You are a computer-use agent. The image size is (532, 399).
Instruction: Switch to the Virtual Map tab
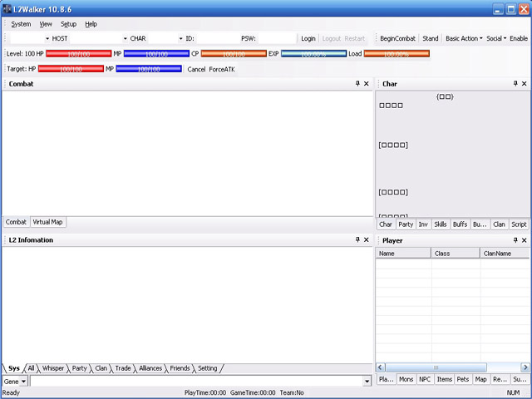point(47,222)
